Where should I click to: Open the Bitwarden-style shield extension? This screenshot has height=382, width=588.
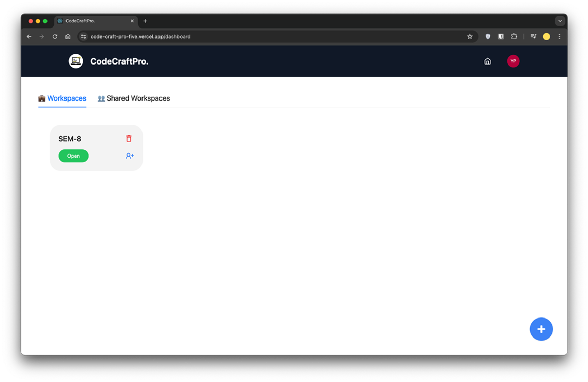pyautogui.click(x=501, y=37)
